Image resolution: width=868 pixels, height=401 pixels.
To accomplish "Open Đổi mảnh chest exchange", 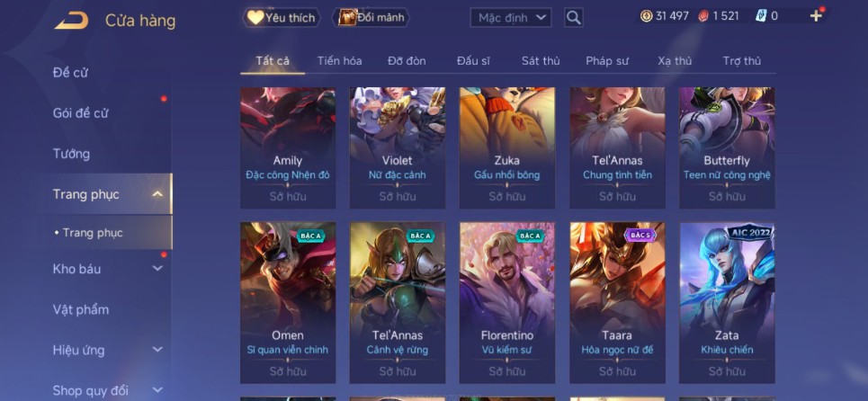I will tap(371, 18).
